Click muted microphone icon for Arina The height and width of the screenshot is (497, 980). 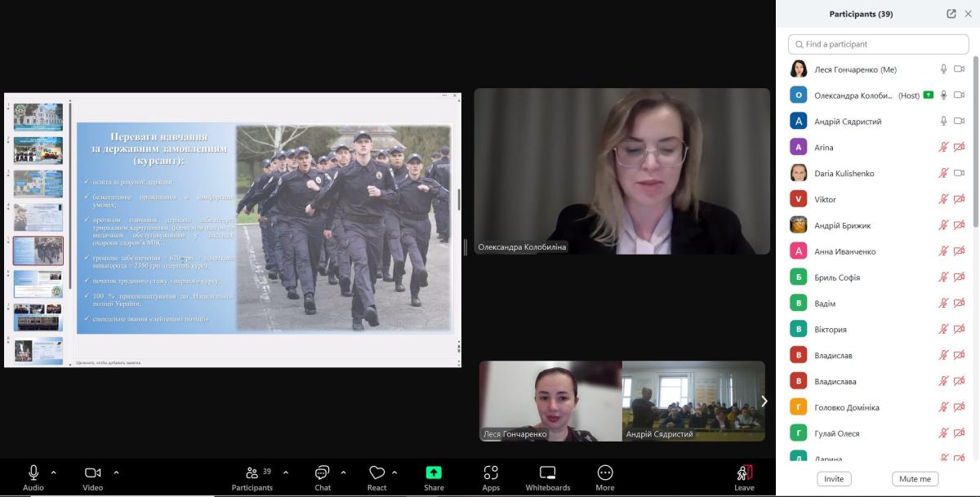[x=943, y=147]
